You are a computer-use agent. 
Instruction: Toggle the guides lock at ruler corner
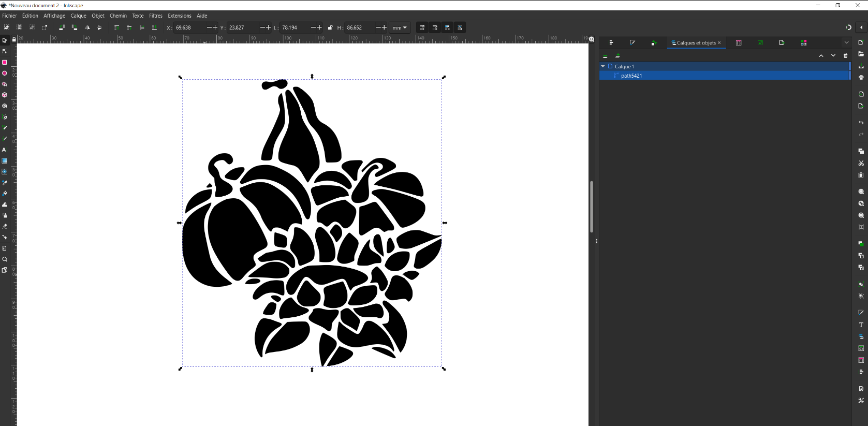14,39
